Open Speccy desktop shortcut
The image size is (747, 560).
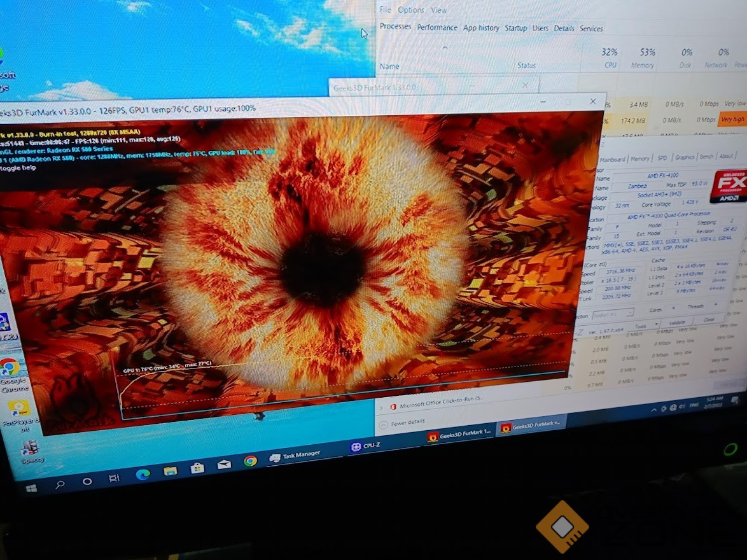(32, 451)
